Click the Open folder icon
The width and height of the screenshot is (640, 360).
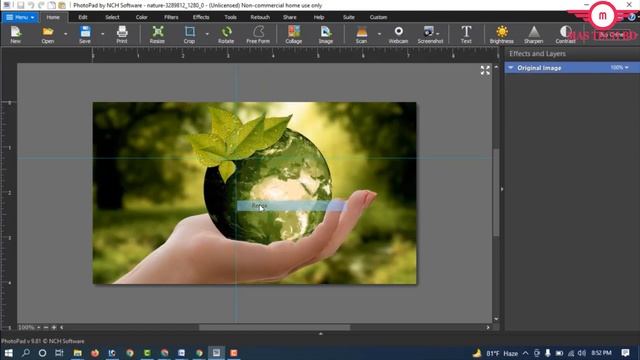[48, 34]
